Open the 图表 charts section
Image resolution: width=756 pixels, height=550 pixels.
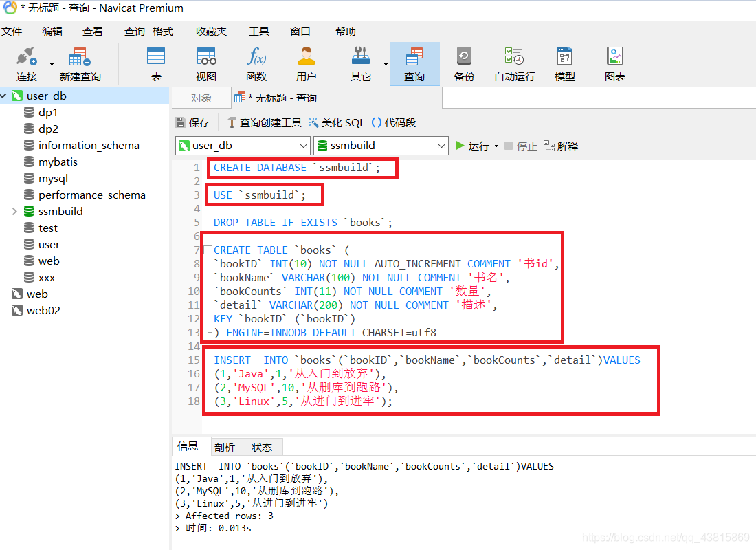(x=614, y=64)
